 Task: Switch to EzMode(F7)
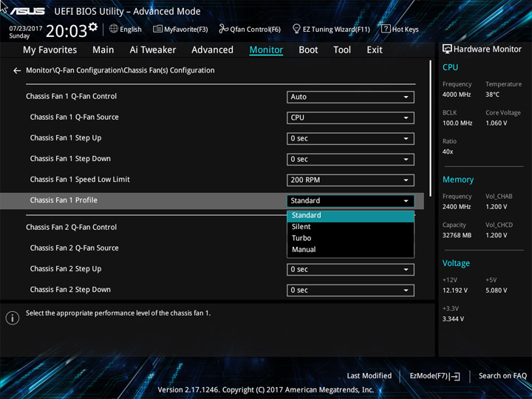click(435, 376)
